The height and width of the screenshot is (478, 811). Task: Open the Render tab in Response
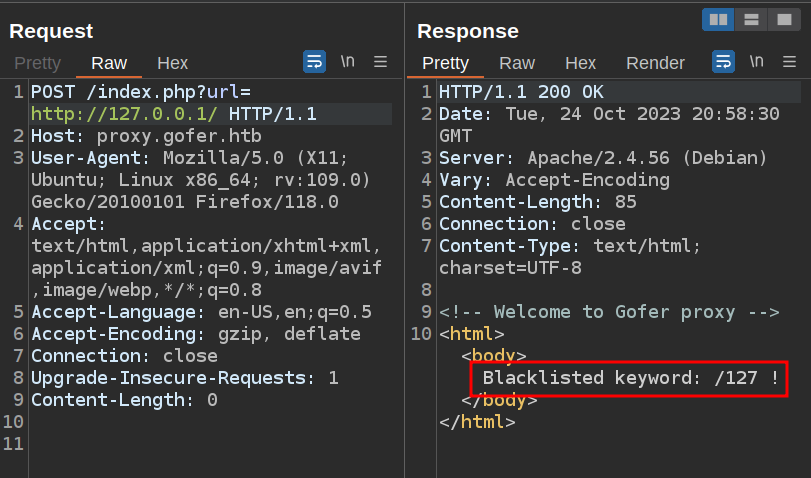coord(656,63)
